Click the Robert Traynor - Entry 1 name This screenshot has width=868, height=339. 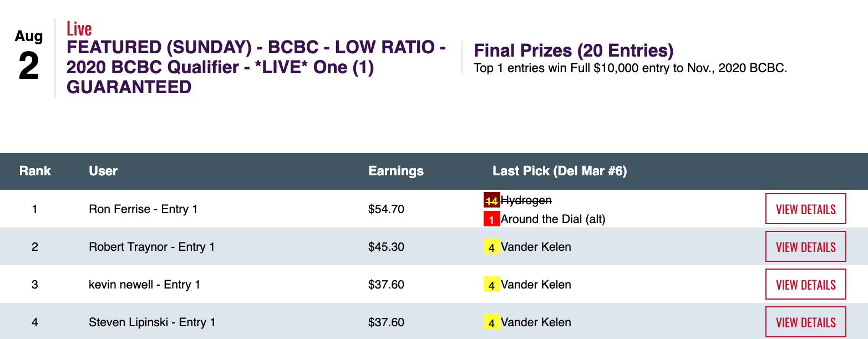coord(151,247)
